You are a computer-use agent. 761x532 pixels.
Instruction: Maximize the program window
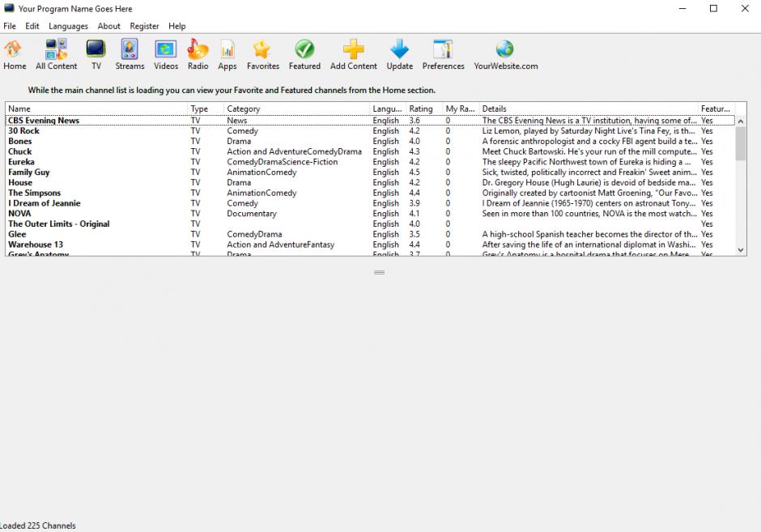(713, 8)
